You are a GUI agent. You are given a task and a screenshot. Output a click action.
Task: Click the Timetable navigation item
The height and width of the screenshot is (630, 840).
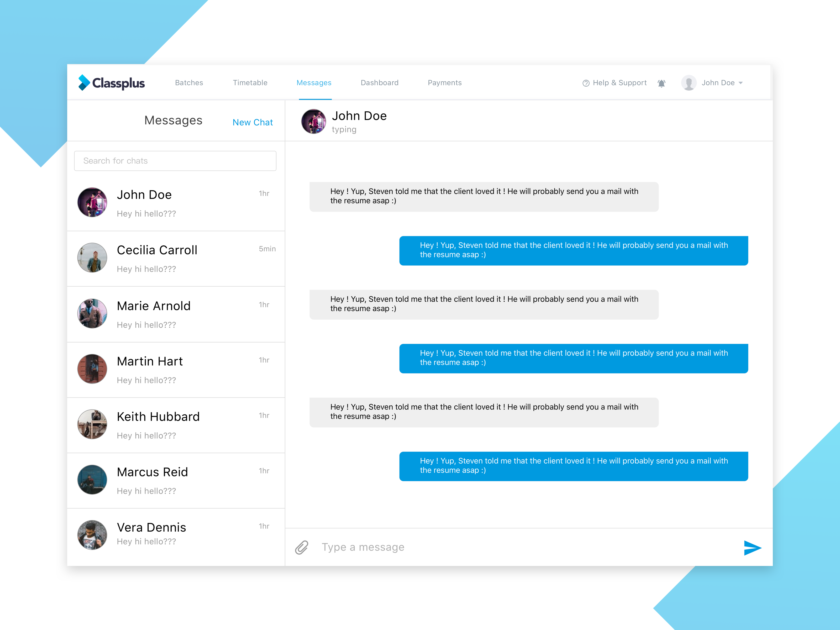[249, 83]
